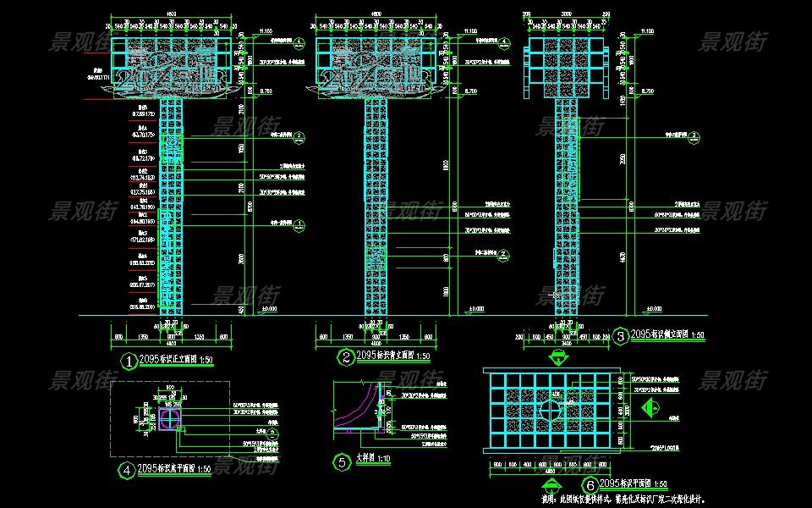Click the circled number 4 drawing marker
Screen dimensions: 812x508
pyautogui.click(x=125, y=468)
